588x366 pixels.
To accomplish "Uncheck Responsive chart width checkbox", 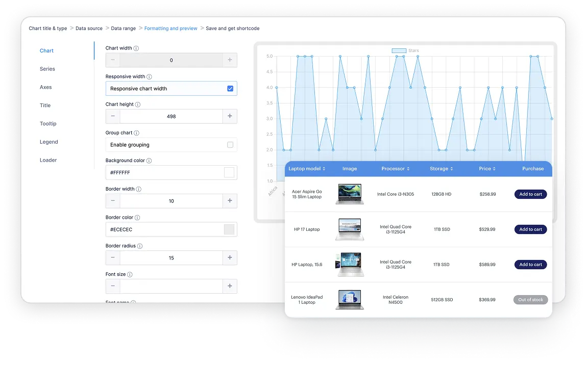I will tap(230, 89).
